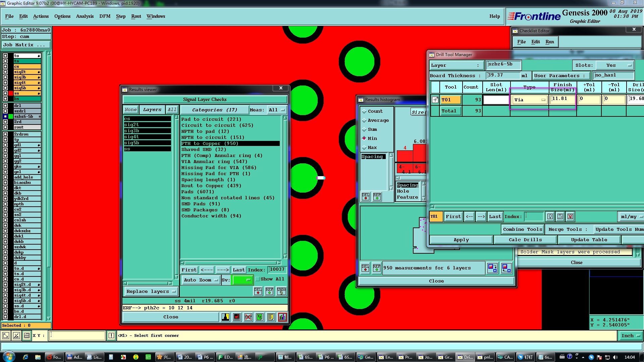644x362 pixels.
Task: Click the Calc Drills button
Action: pos(525,240)
